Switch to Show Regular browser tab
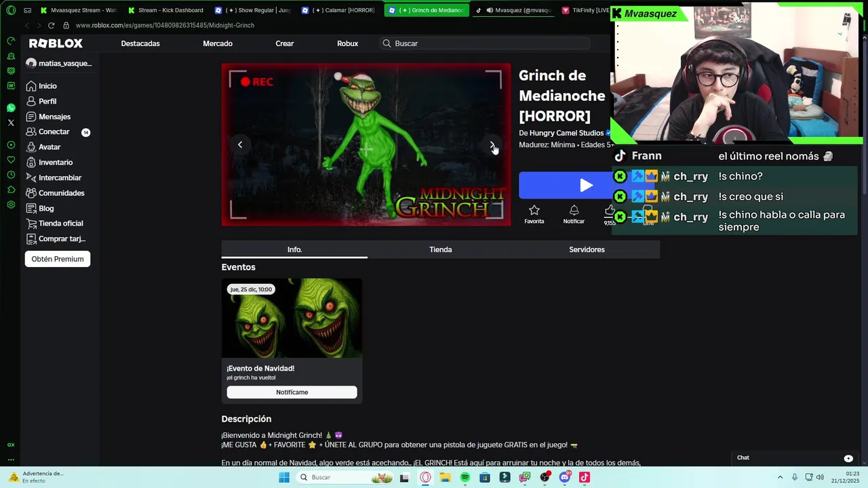This screenshot has width=868, height=488. pyautogui.click(x=252, y=10)
